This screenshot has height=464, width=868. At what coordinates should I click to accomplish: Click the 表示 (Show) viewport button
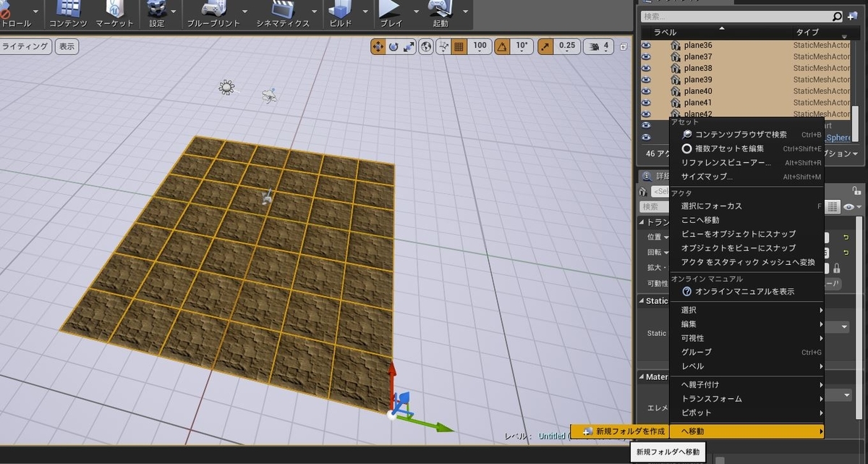pos(67,46)
